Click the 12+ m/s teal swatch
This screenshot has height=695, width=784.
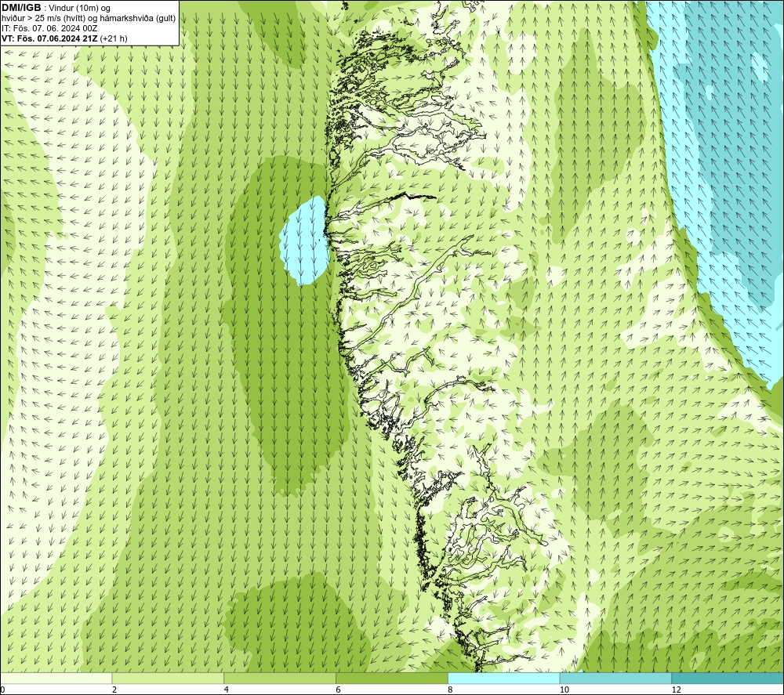pos(728,678)
